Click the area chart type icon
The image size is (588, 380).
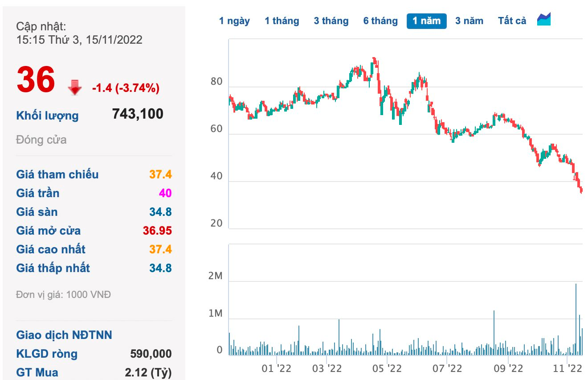544,20
